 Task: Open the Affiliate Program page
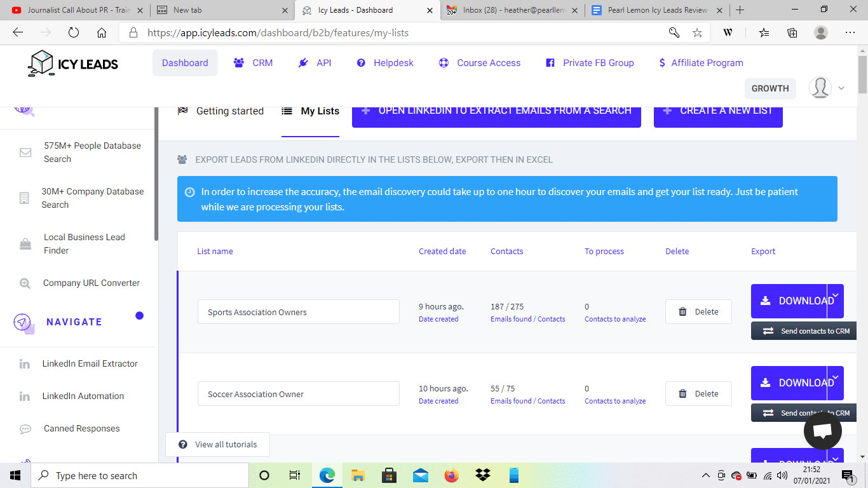(701, 63)
